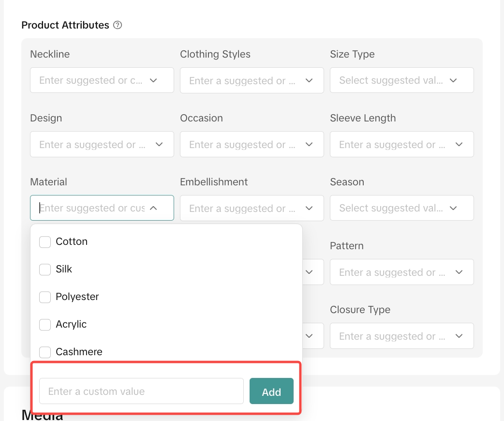Select the Polyester checkbox
This screenshot has height=421, width=504.
[x=45, y=297]
